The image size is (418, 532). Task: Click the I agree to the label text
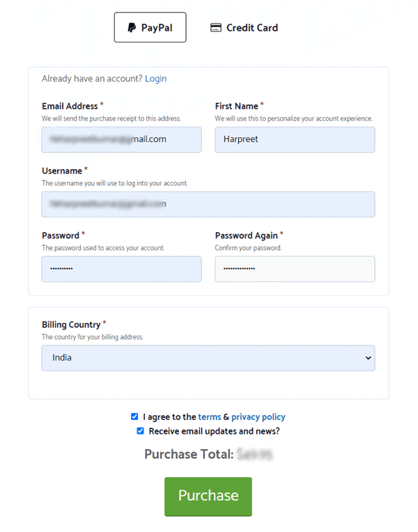click(169, 417)
